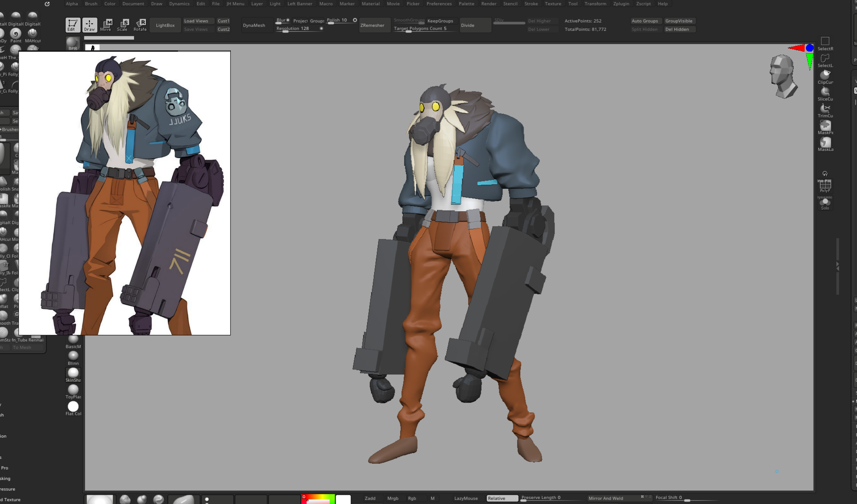Apply the SkinShade material sphere
Screen dimensions: 857x504
tap(73, 375)
